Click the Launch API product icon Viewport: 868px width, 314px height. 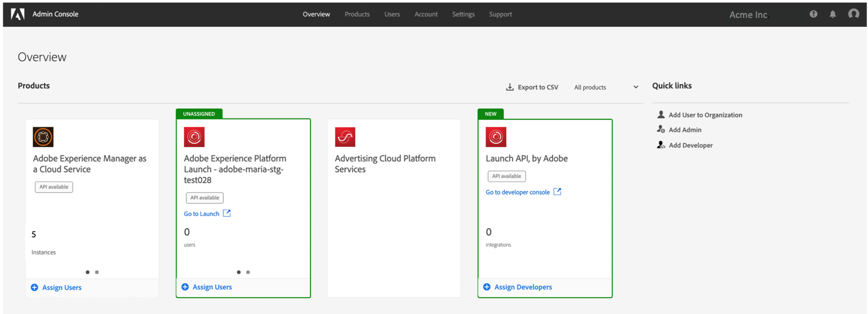pyautogui.click(x=496, y=137)
